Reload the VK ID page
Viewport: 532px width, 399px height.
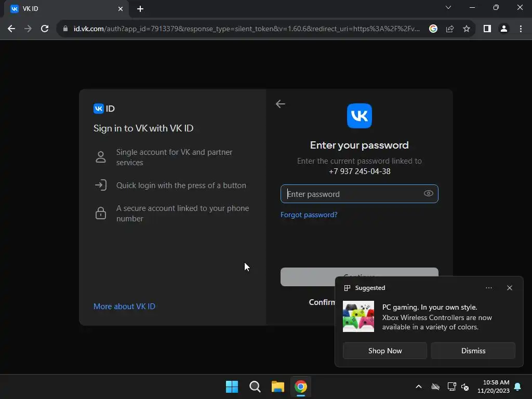pyautogui.click(x=45, y=29)
